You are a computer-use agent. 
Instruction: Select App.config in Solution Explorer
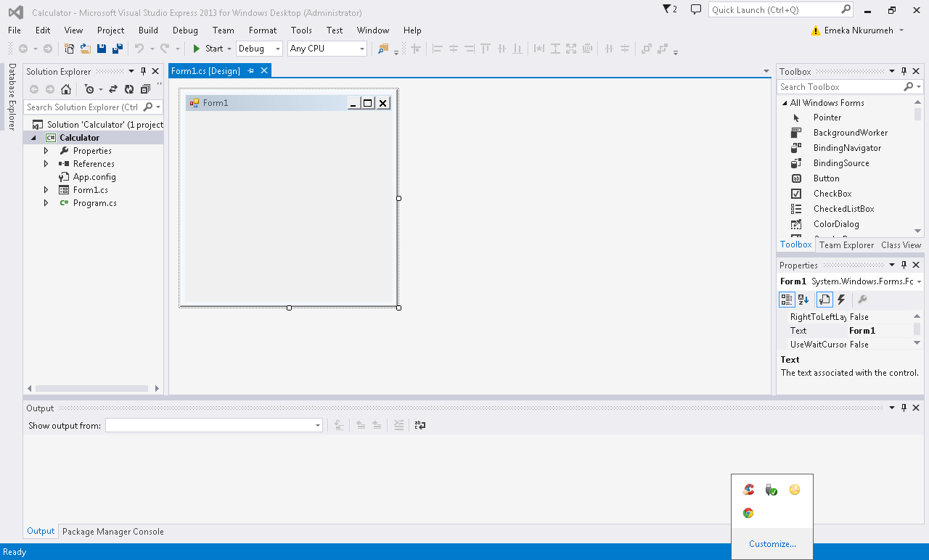(94, 177)
